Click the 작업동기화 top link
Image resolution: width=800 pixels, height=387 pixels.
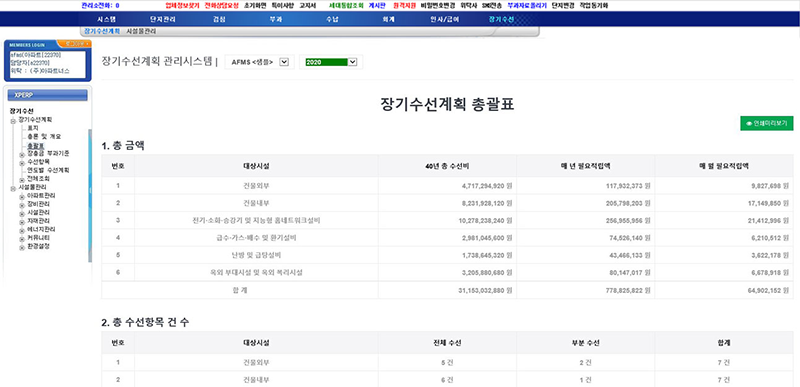click(x=593, y=6)
